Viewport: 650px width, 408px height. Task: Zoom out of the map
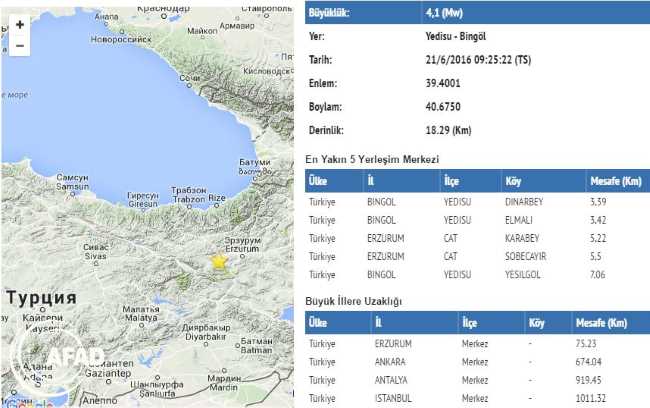pos(20,46)
